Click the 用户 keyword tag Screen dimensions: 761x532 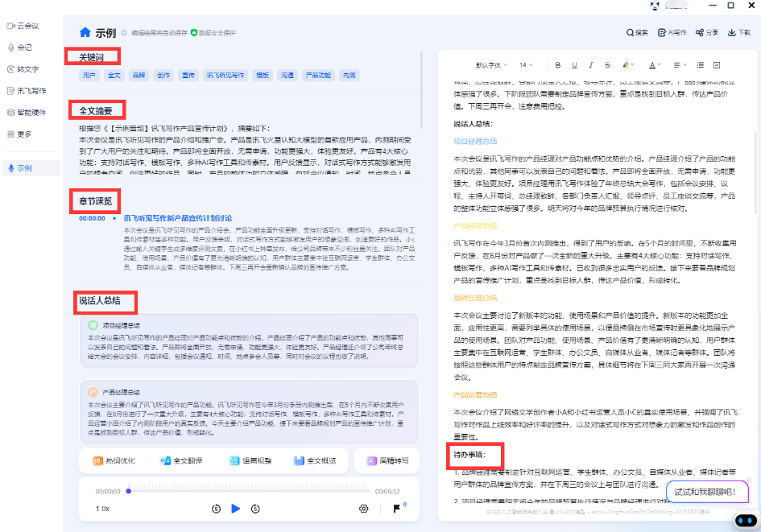(x=89, y=75)
